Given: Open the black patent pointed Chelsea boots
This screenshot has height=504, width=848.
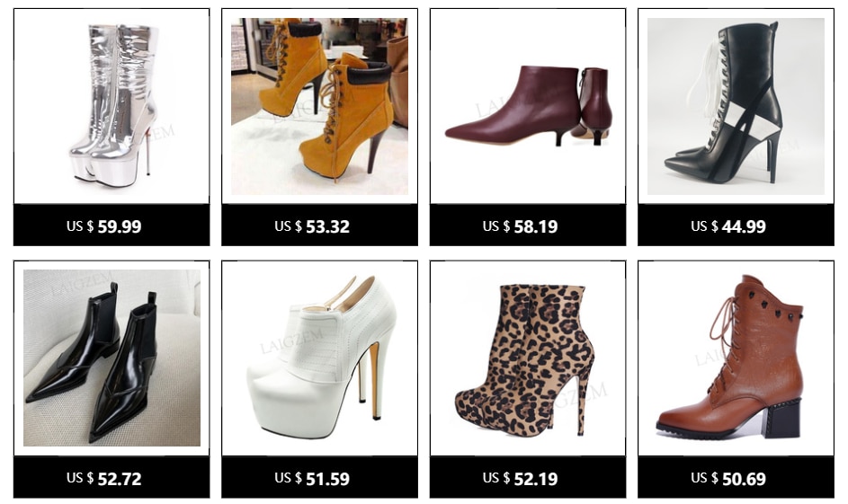Looking at the screenshot, I should [x=112, y=358].
